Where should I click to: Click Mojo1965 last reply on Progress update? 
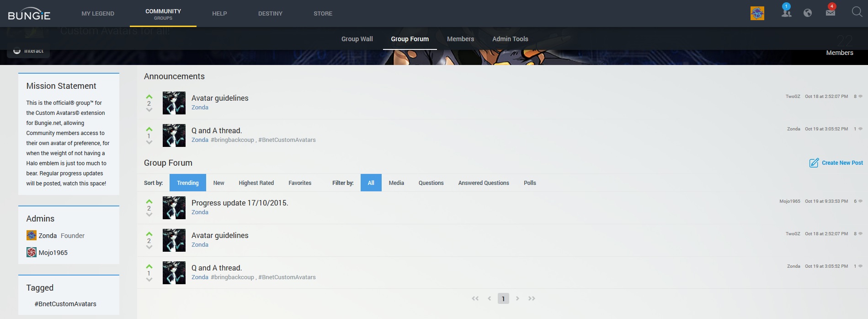click(x=790, y=201)
